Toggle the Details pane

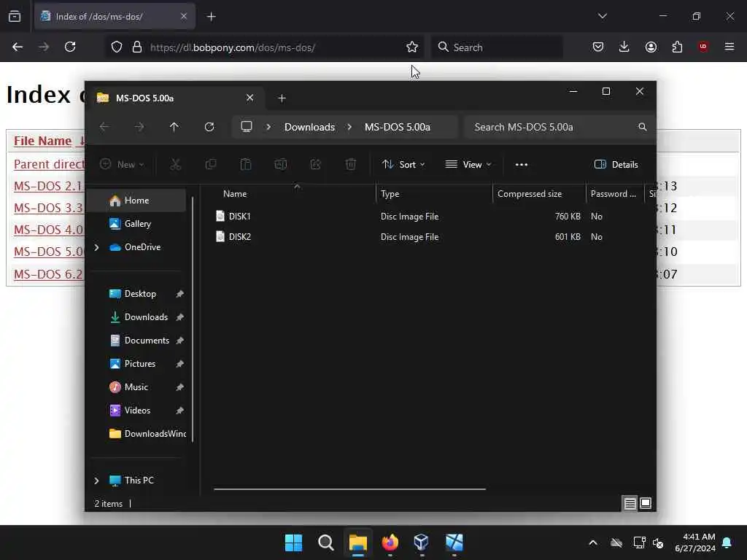pyautogui.click(x=616, y=164)
